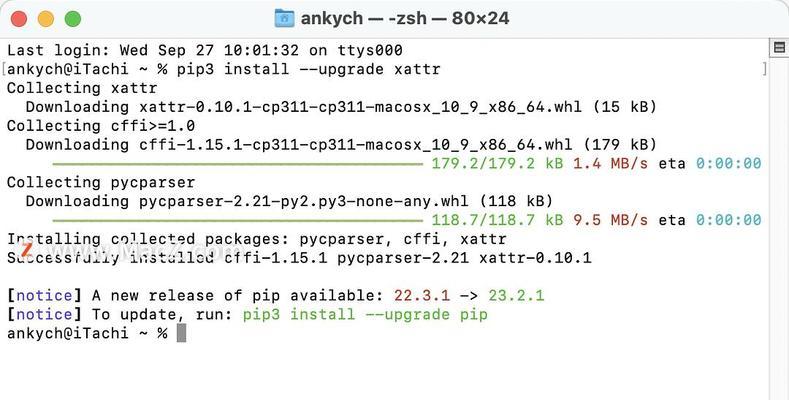
Task: Click the pycparser download progress bar
Action: 238,220
